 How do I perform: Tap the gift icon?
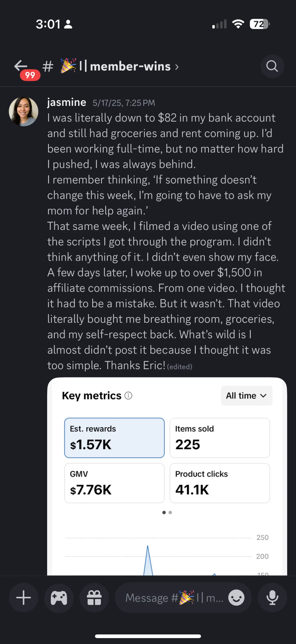coord(94,598)
